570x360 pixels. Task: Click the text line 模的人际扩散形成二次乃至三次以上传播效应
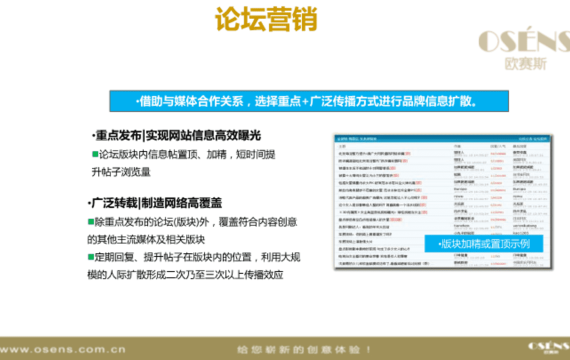[x=185, y=275]
